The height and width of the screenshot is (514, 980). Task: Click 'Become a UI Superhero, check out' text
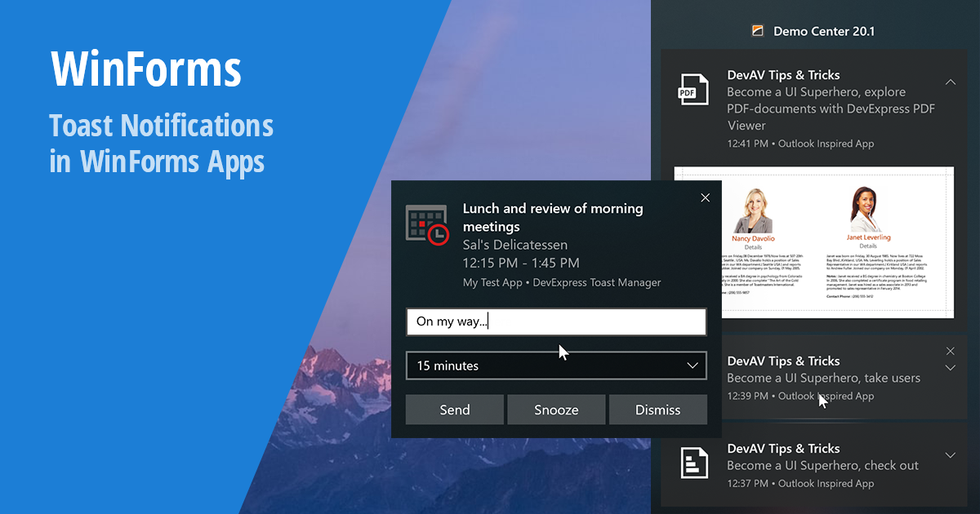822,465
